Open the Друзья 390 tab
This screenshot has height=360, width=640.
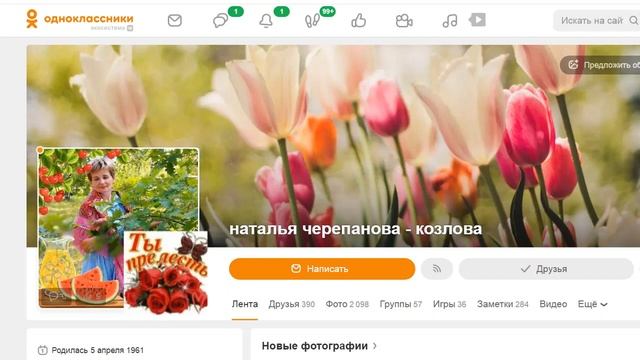[x=291, y=304]
